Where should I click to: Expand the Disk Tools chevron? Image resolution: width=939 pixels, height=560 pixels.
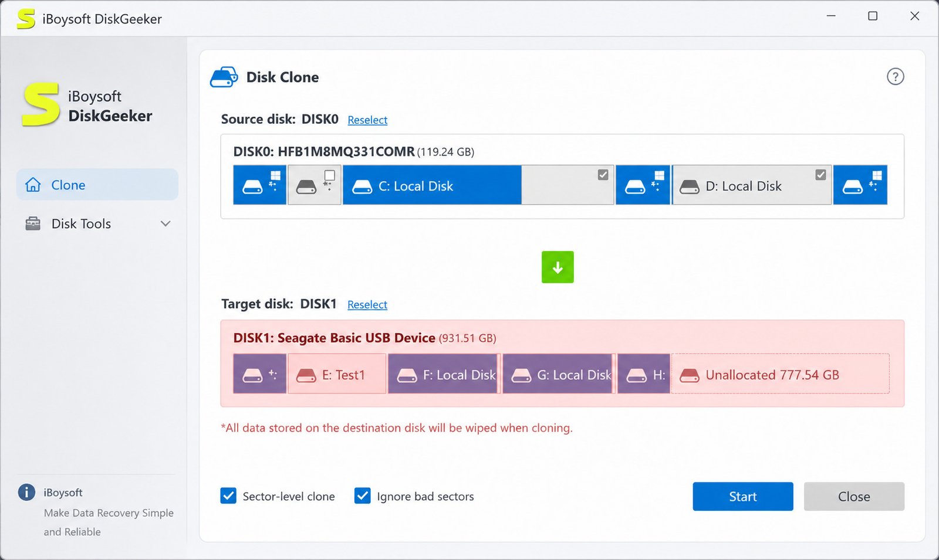pos(165,223)
